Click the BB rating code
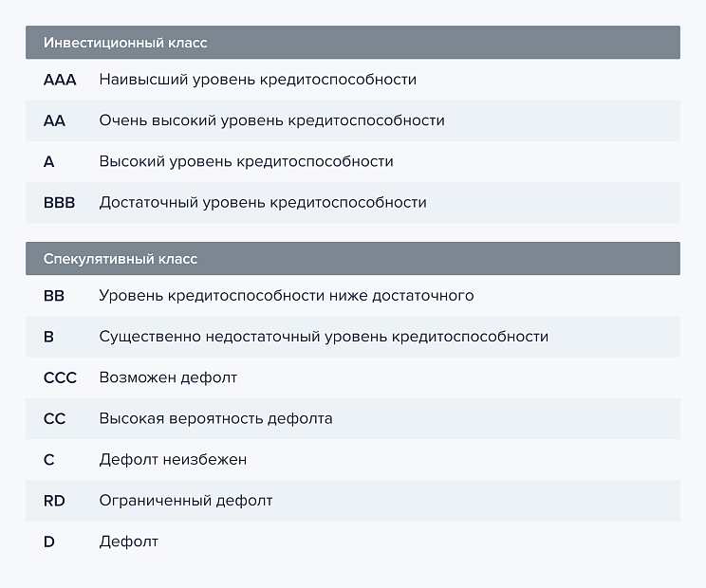This screenshot has width=706, height=588. tap(54, 296)
